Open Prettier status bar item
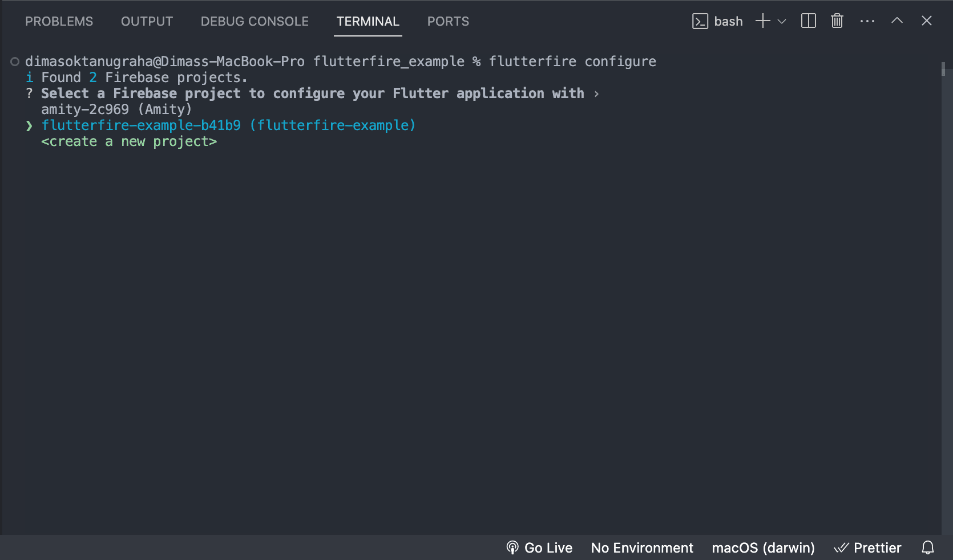Image resolution: width=953 pixels, height=560 pixels. pyautogui.click(x=867, y=548)
